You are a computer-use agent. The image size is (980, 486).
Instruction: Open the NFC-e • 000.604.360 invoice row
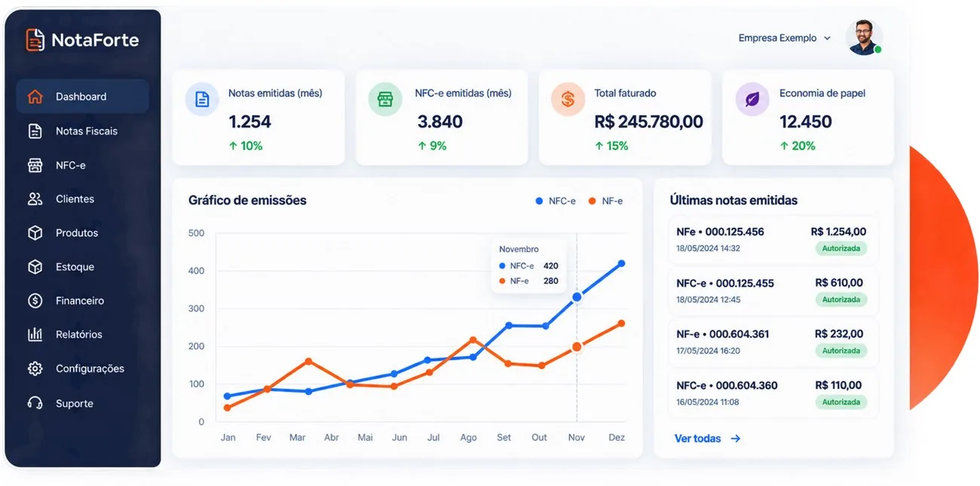[773, 393]
